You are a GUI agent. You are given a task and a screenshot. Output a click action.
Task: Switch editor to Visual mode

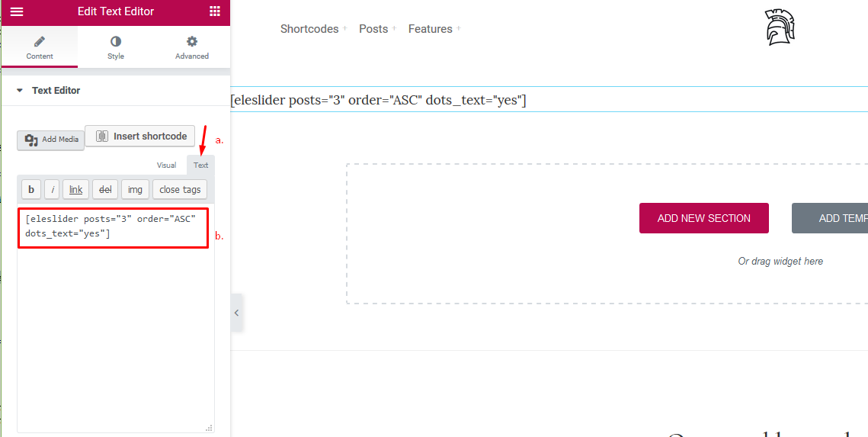click(166, 165)
